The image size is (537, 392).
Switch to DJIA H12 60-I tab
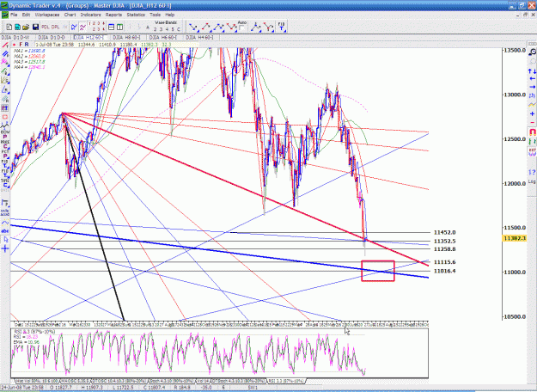tap(90, 37)
